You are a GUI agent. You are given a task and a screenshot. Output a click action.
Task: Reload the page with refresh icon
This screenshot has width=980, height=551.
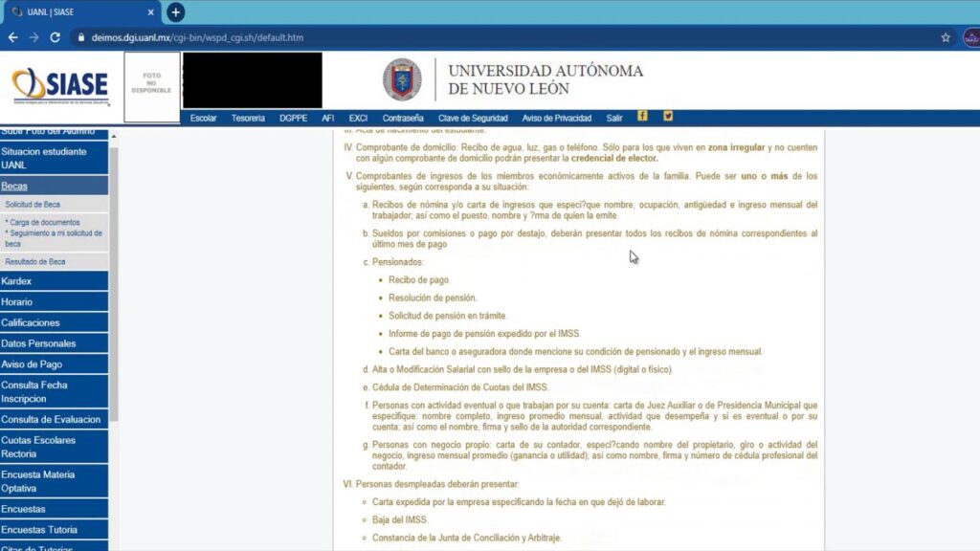point(55,37)
